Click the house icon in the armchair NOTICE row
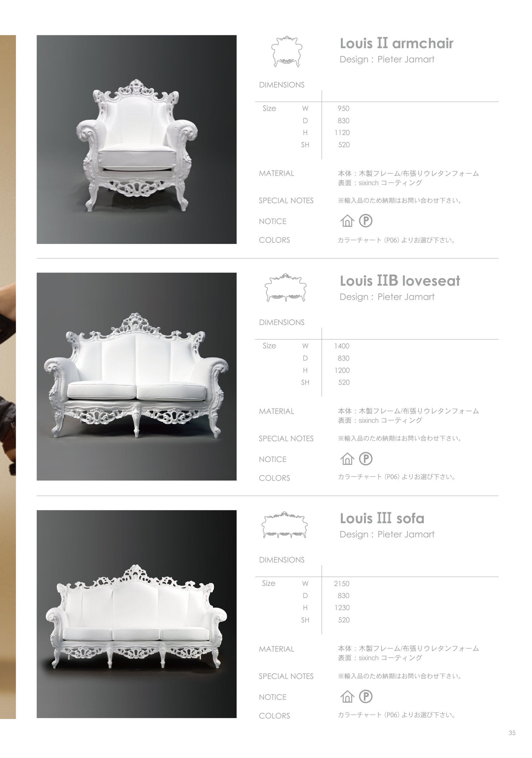This screenshot has width=532, height=758. pyautogui.click(x=347, y=221)
